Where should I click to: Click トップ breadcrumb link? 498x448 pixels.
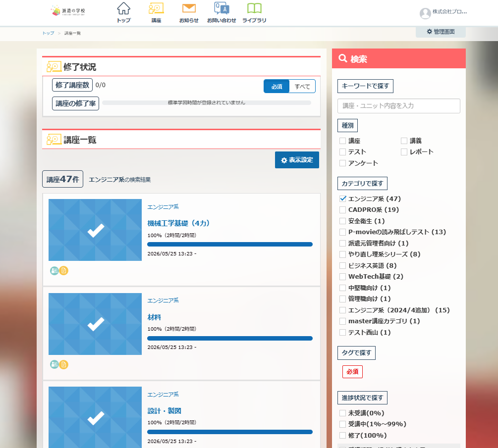[48, 33]
